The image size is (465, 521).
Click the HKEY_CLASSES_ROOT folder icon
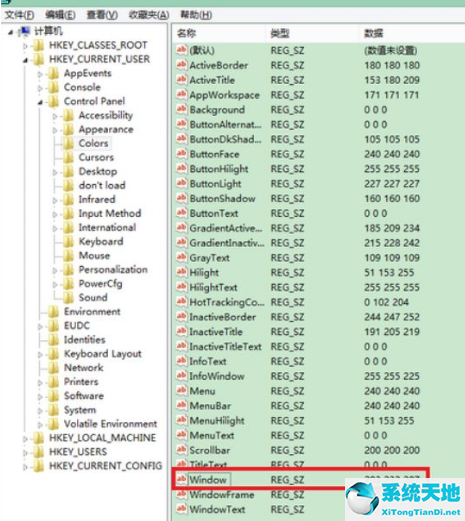pos(38,45)
